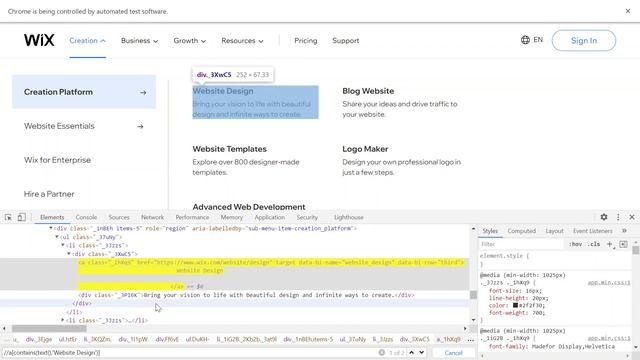Open the Application tab
The height and width of the screenshot is (360, 640).
270,217
